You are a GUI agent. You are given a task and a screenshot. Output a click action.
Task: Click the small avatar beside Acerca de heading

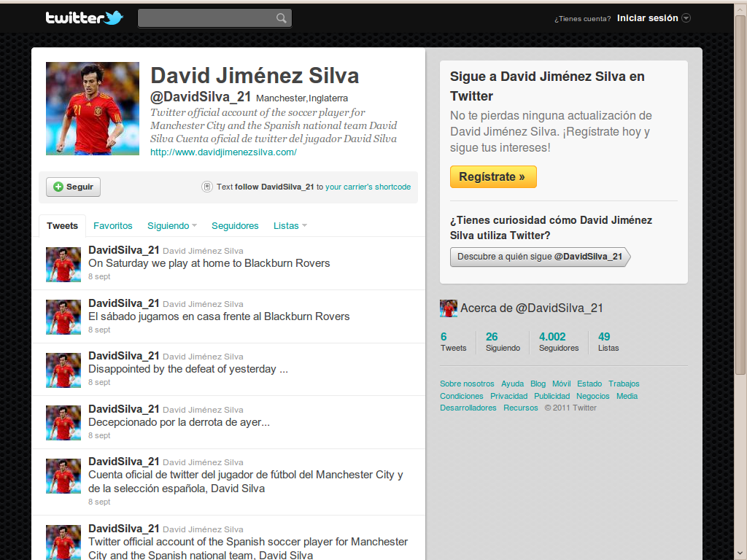(448, 308)
